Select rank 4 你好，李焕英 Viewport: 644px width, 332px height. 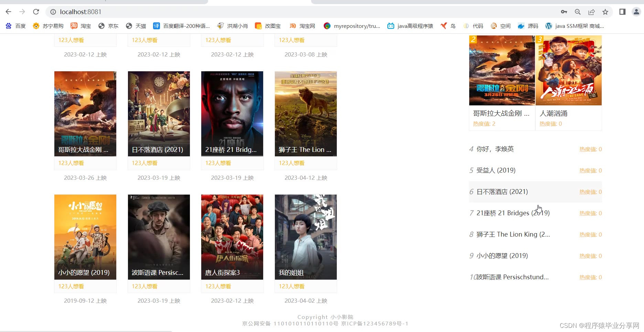coord(536,149)
